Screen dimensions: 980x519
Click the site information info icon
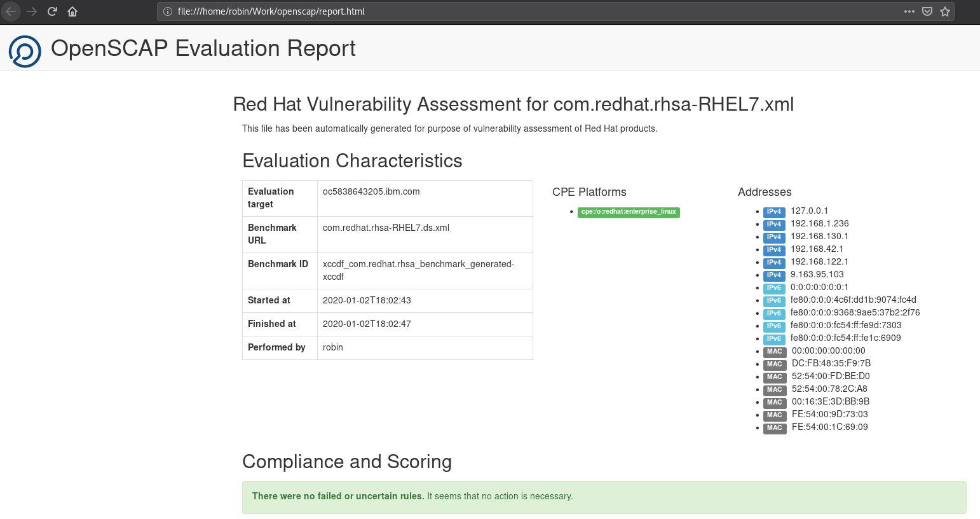[x=167, y=11]
